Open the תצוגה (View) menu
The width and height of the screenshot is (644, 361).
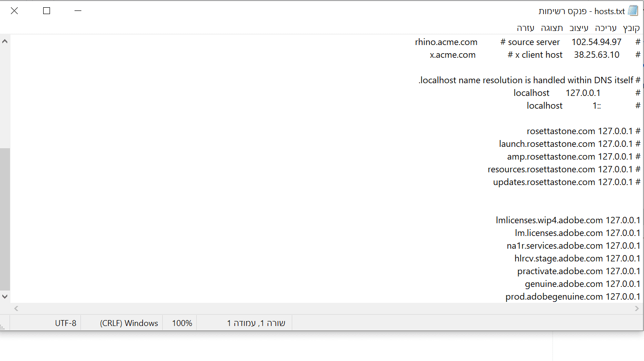tap(552, 28)
